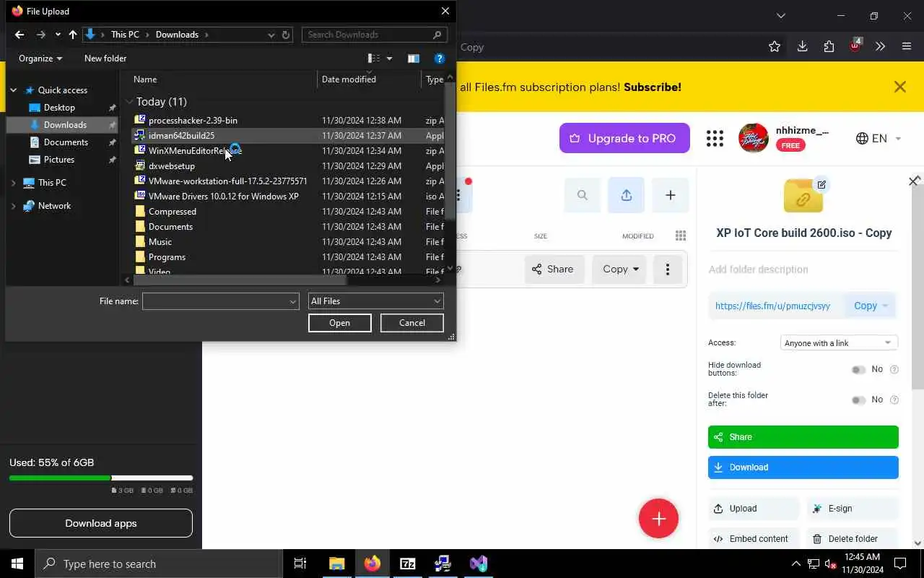Select the Compressed folder
Viewport: 924px width, 578px height.
click(172, 212)
